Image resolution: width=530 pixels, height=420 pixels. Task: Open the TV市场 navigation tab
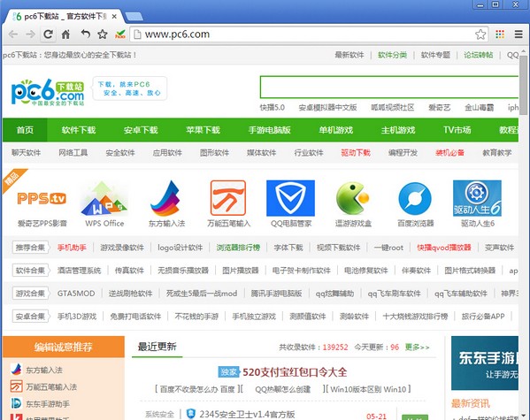pos(457,130)
